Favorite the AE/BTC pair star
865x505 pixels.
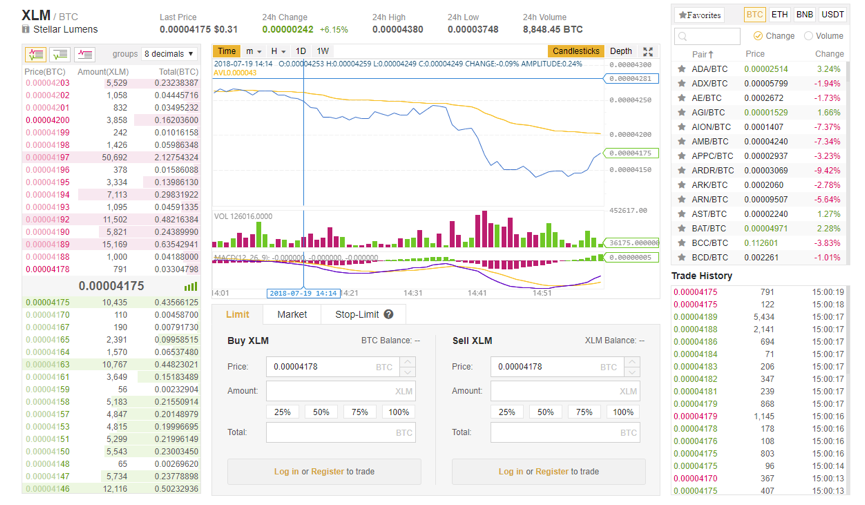pos(682,98)
